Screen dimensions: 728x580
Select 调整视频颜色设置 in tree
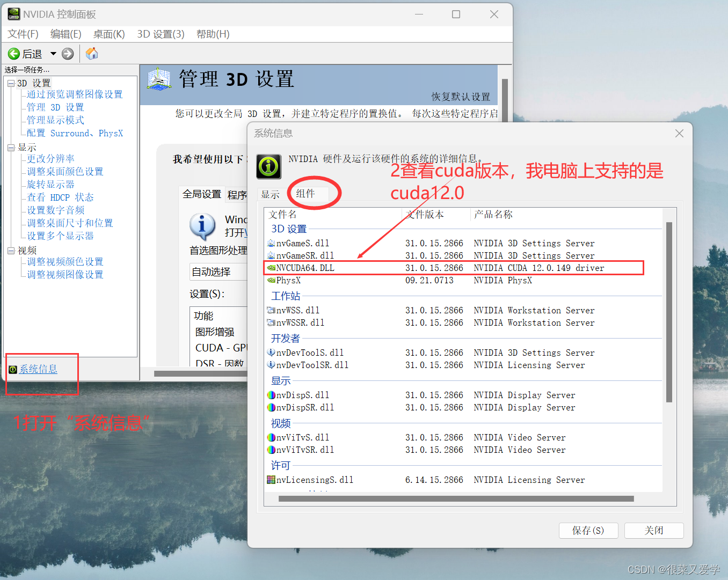pyautogui.click(x=65, y=262)
